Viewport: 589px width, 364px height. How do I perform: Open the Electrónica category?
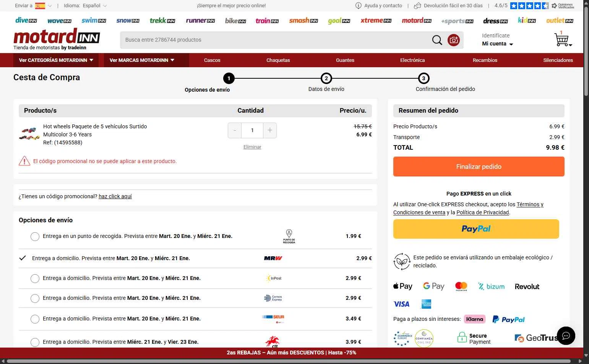(412, 60)
